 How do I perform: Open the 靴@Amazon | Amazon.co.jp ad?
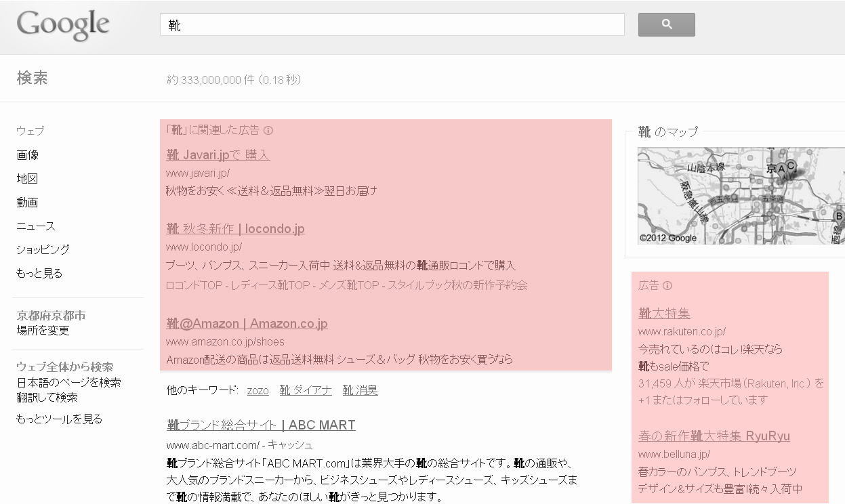(247, 324)
